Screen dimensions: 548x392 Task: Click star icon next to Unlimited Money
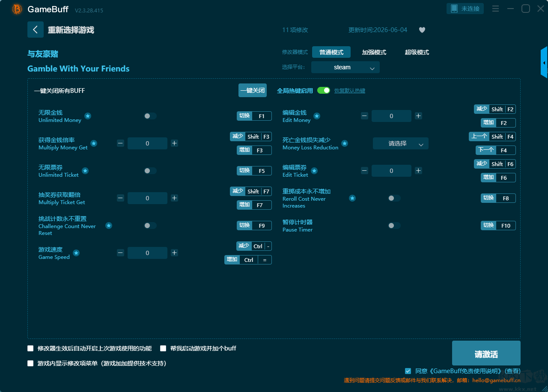pos(87,116)
